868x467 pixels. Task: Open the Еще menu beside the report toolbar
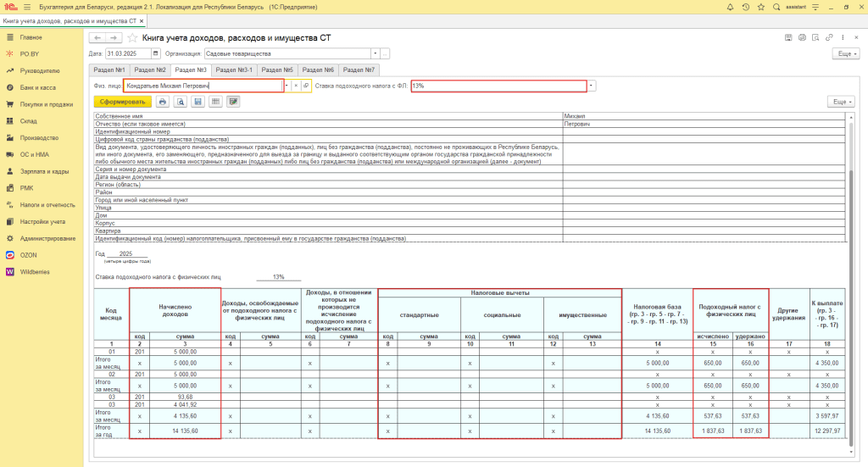point(842,102)
